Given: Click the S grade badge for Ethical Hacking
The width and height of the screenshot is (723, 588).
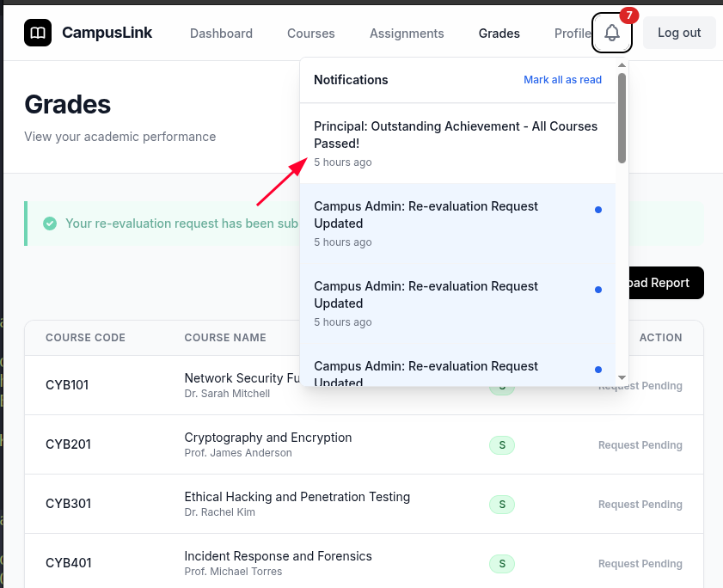Looking at the screenshot, I should pos(502,504).
